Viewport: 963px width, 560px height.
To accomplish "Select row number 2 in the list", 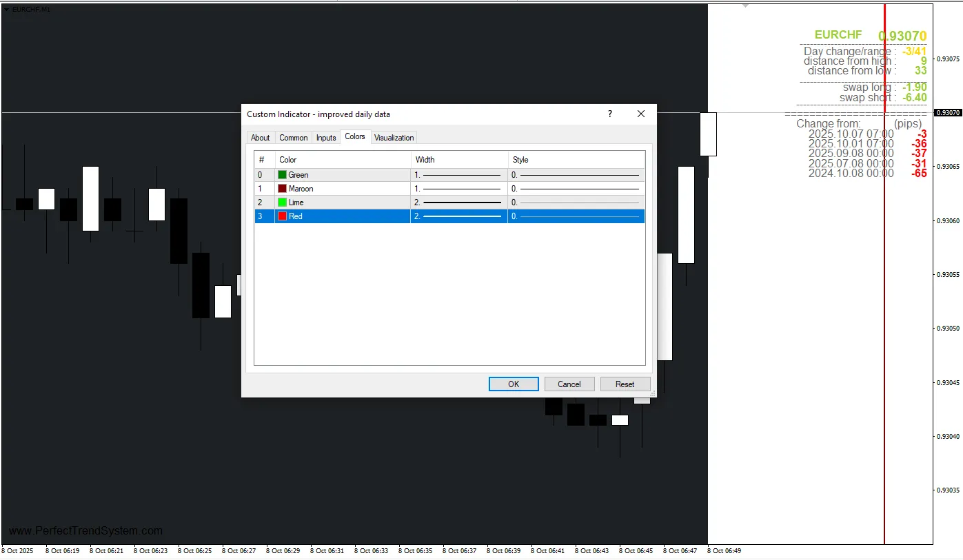I will pos(260,203).
